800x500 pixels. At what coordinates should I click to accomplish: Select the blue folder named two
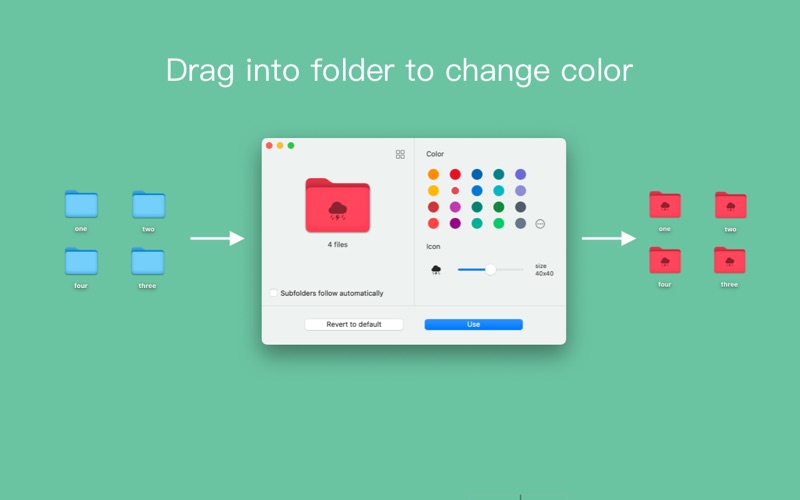click(x=148, y=205)
